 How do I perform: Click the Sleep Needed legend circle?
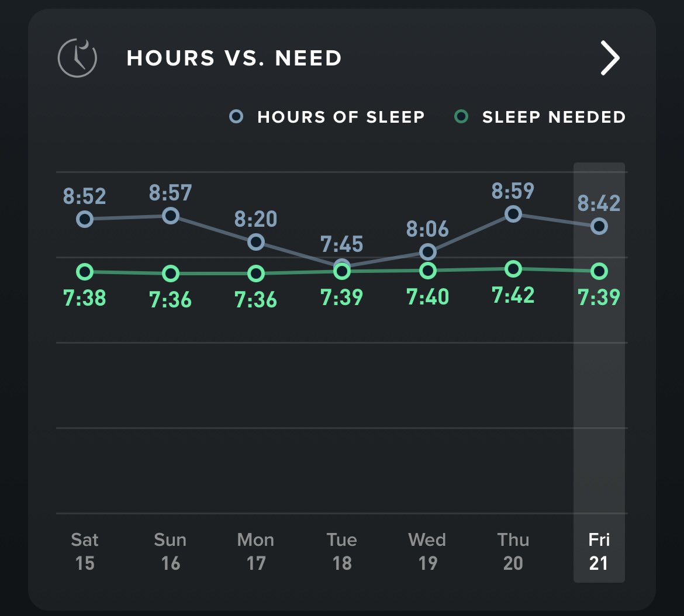pyautogui.click(x=461, y=117)
